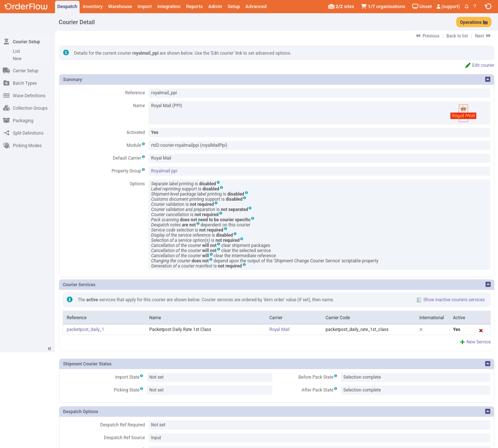Open the Reports menu
The image size is (498, 448).
(x=194, y=7)
